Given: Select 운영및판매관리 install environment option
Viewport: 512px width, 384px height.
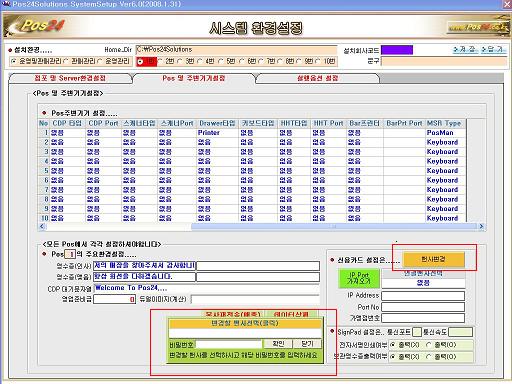Looking at the screenshot, I should [36, 61].
